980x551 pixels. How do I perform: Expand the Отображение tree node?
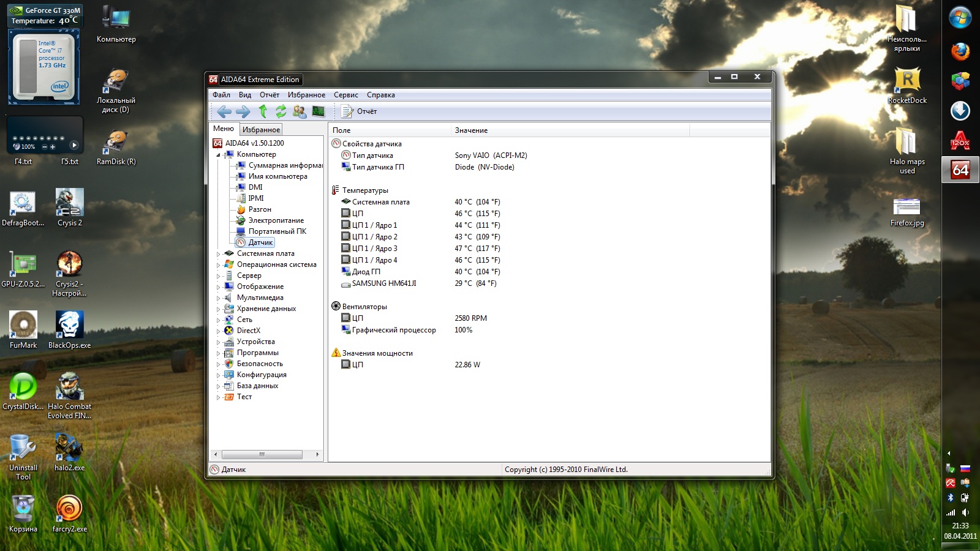(218, 287)
